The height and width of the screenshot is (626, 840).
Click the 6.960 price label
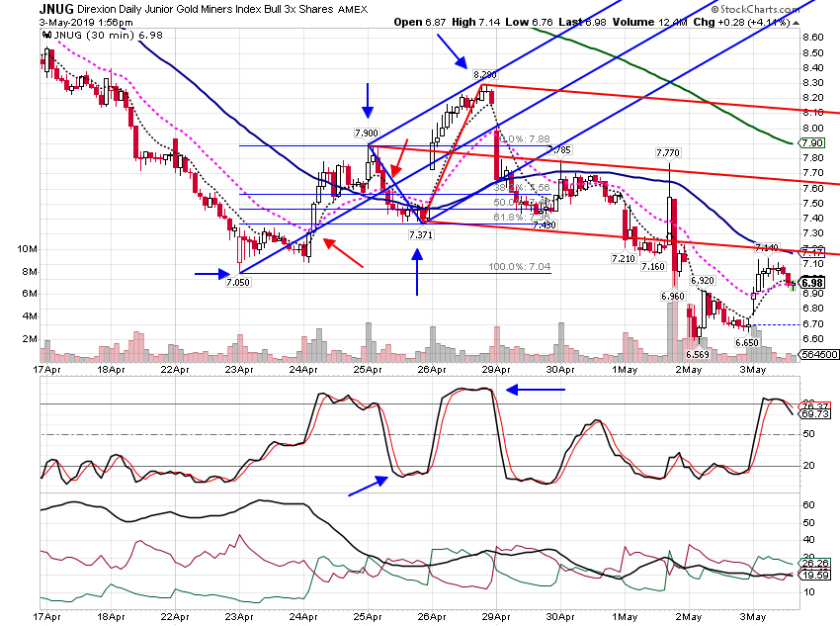[673, 296]
